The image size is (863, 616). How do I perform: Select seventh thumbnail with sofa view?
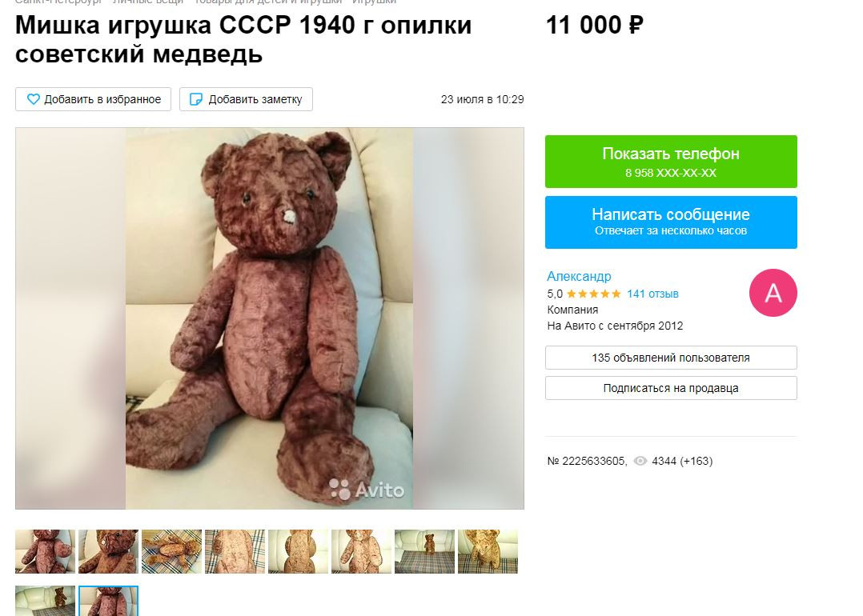(x=425, y=552)
